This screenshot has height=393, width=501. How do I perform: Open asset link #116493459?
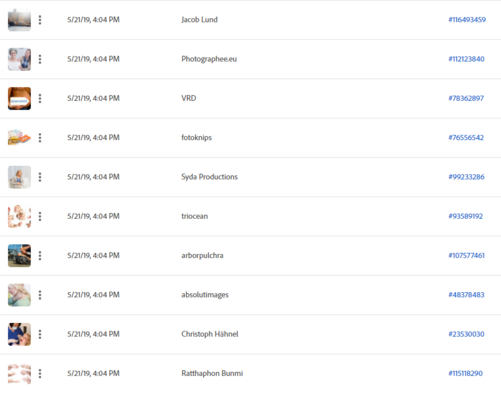tap(467, 20)
